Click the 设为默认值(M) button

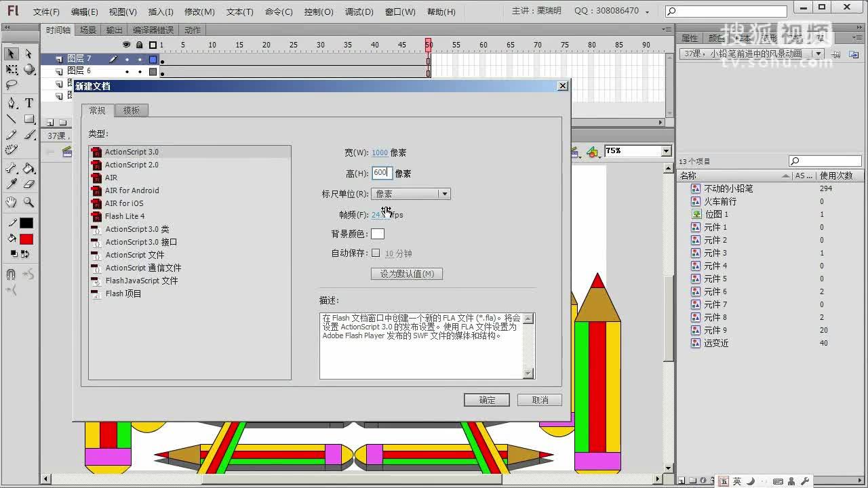pos(407,274)
